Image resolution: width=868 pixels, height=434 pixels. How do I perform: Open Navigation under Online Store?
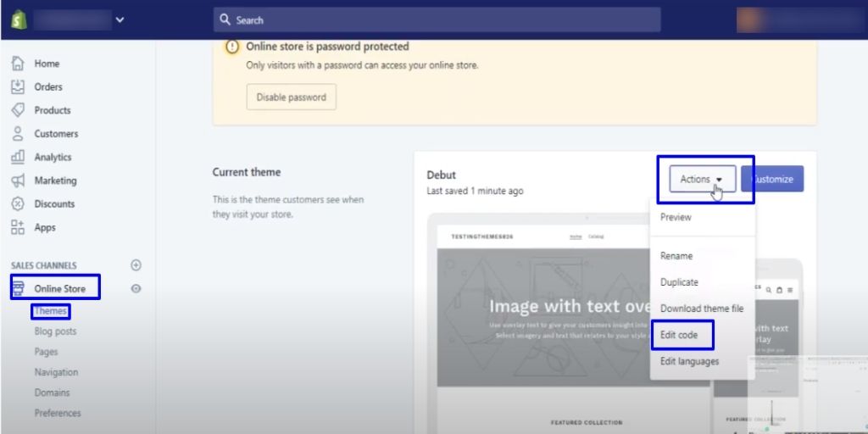coord(56,372)
